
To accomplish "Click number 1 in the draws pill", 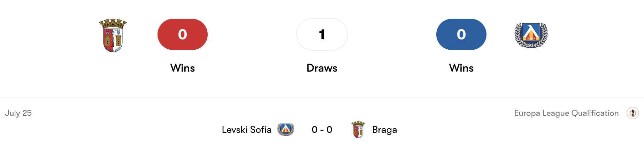I will click(322, 34).
